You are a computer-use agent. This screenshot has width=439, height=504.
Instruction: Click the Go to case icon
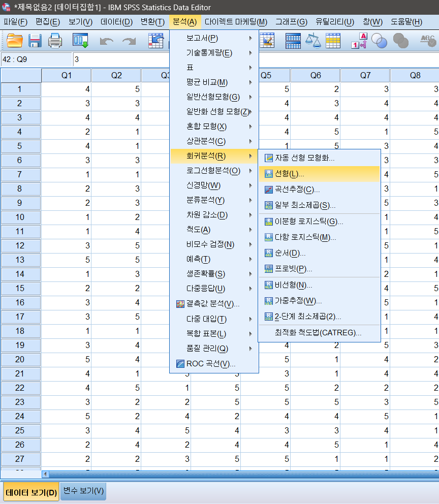coord(156,41)
